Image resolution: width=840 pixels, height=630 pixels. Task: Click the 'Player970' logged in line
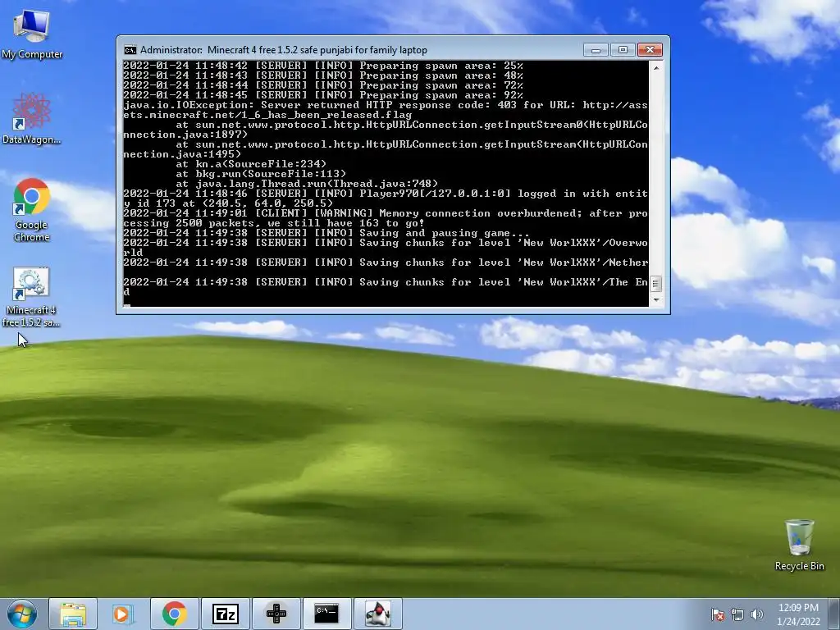(386, 199)
